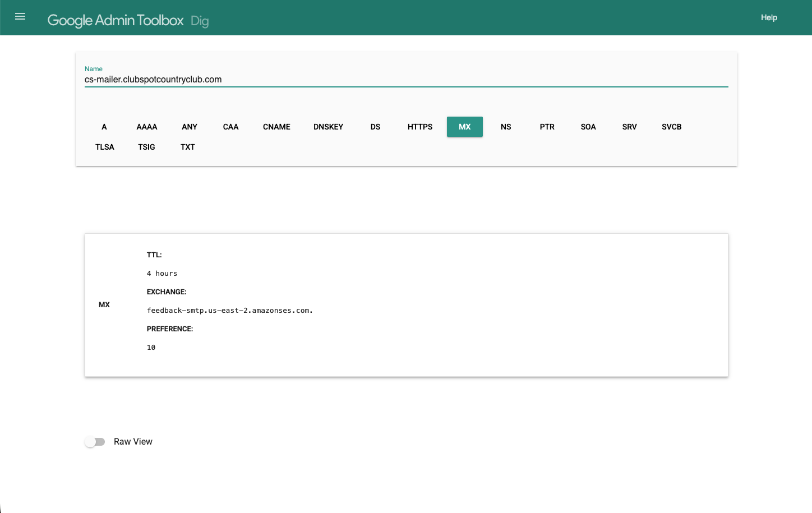The width and height of the screenshot is (812, 513).
Task: Look up SOA records
Action: (588, 127)
